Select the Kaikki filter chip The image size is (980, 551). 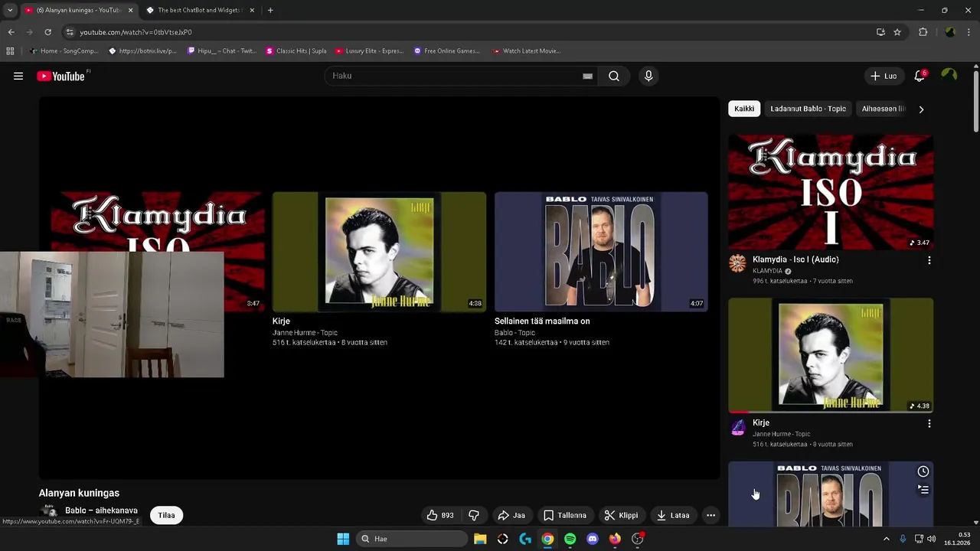pos(744,109)
